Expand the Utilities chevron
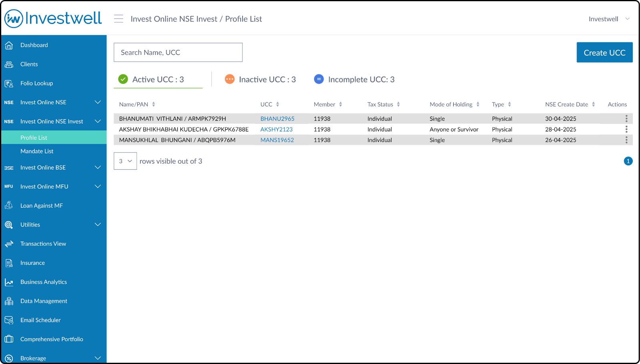Screen dimensions: 640x364 point(98,225)
